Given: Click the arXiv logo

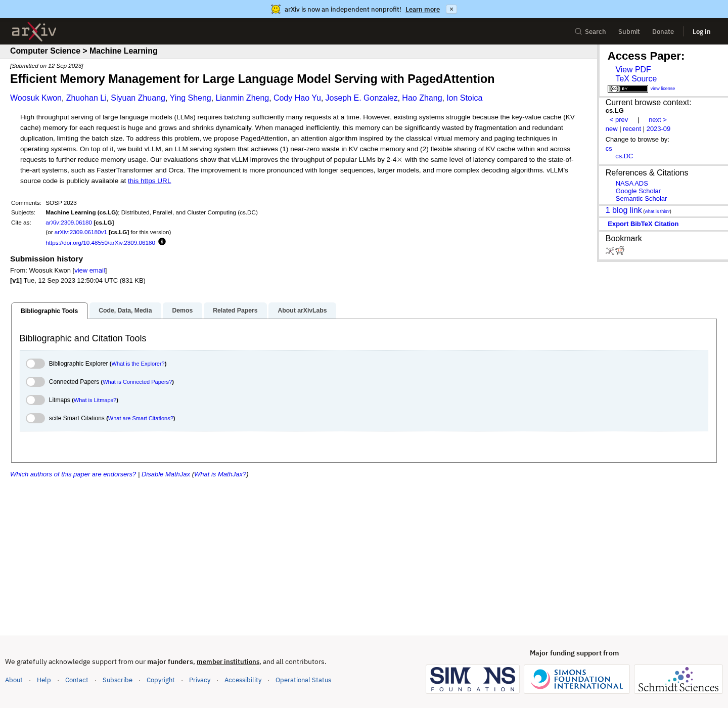Looking at the screenshot, I should [x=34, y=31].
